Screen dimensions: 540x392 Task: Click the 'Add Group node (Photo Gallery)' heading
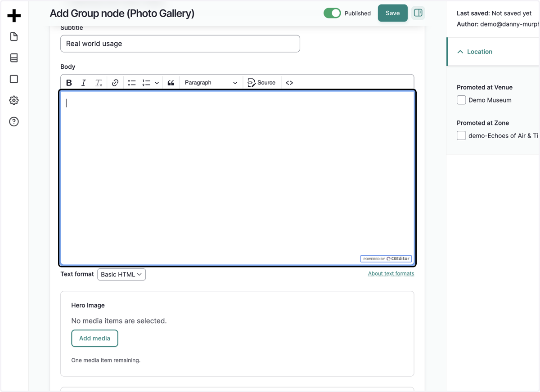[122, 13]
